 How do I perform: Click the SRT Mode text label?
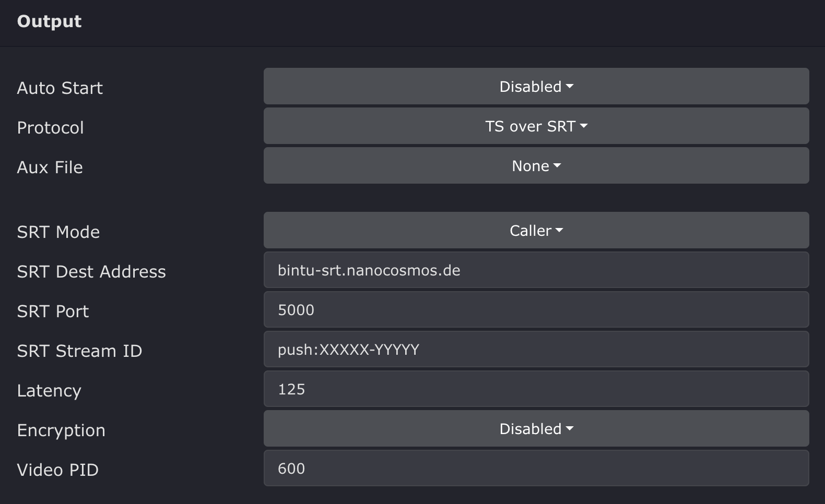pyautogui.click(x=58, y=232)
